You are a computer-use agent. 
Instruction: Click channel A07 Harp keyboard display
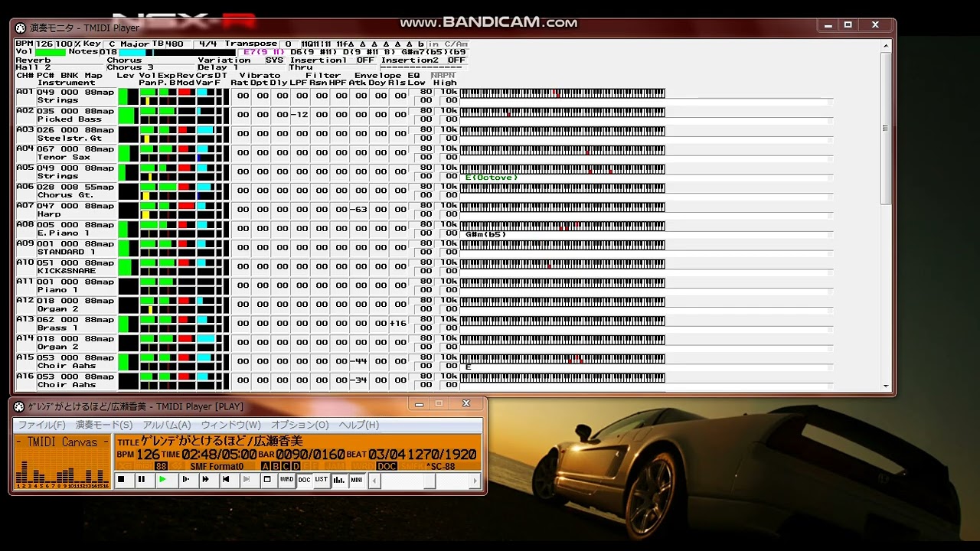[562, 207]
